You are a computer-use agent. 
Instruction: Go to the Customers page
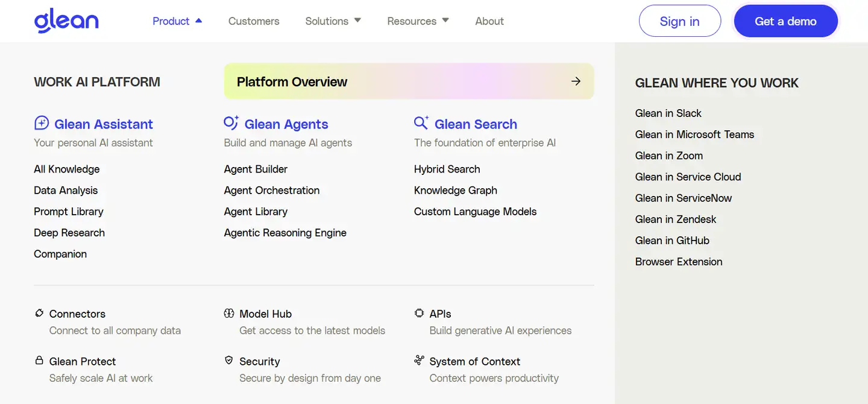(254, 21)
